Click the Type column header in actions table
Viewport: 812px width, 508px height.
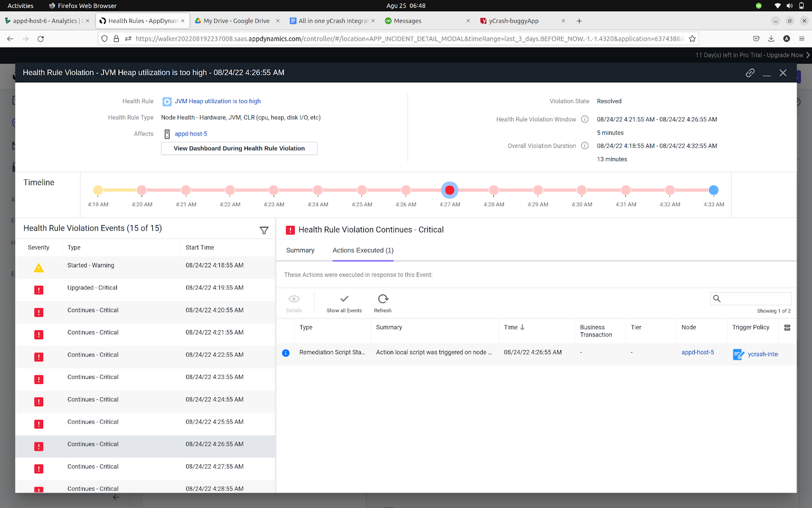click(306, 328)
